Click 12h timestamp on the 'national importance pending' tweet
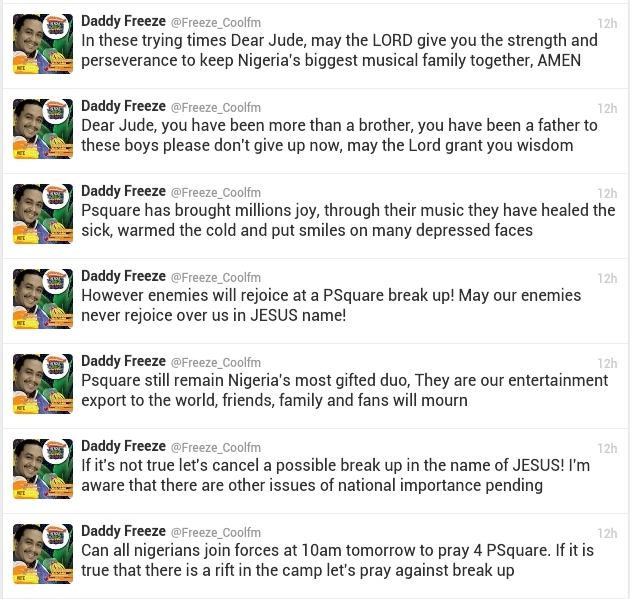 607,448
